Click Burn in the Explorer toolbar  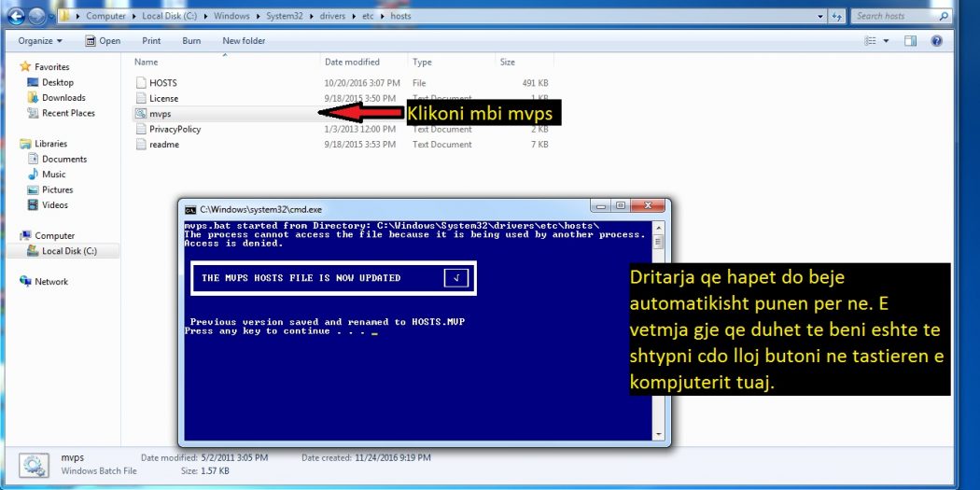tap(191, 41)
